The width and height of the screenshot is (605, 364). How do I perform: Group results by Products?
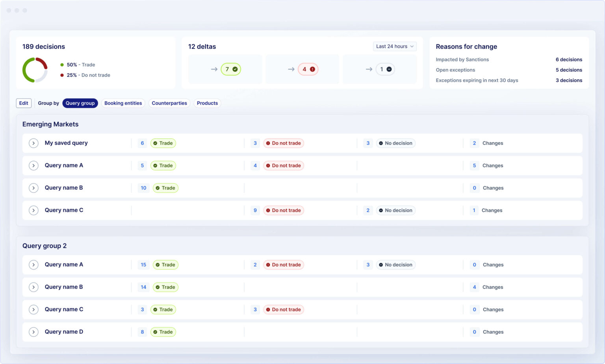(x=207, y=103)
